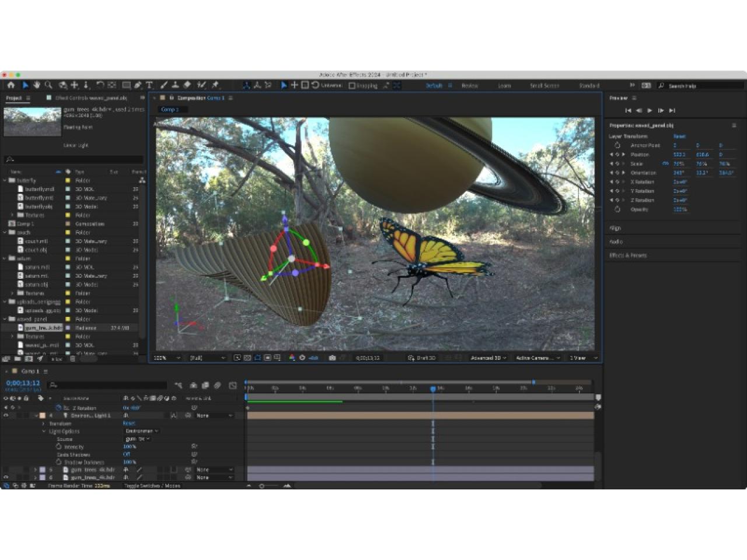The image size is (747, 560).
Task: Click the search help magnifier icon
Action: [x=661, y=85]
